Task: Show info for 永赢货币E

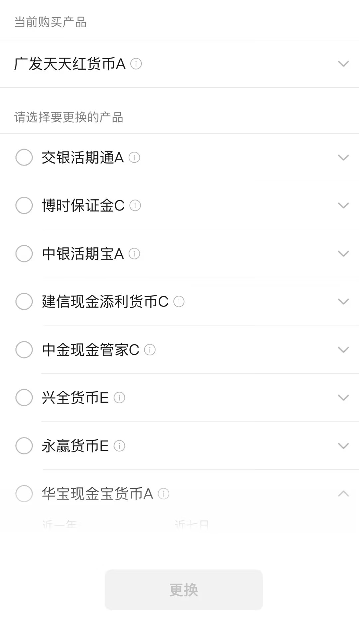Action: click(119, 446)
